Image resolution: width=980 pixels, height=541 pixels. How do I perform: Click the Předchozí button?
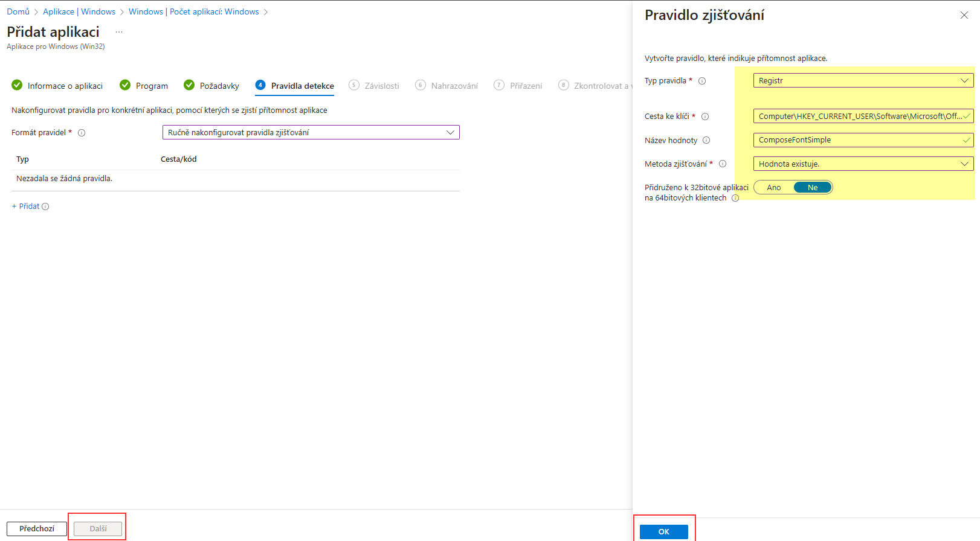37,529
